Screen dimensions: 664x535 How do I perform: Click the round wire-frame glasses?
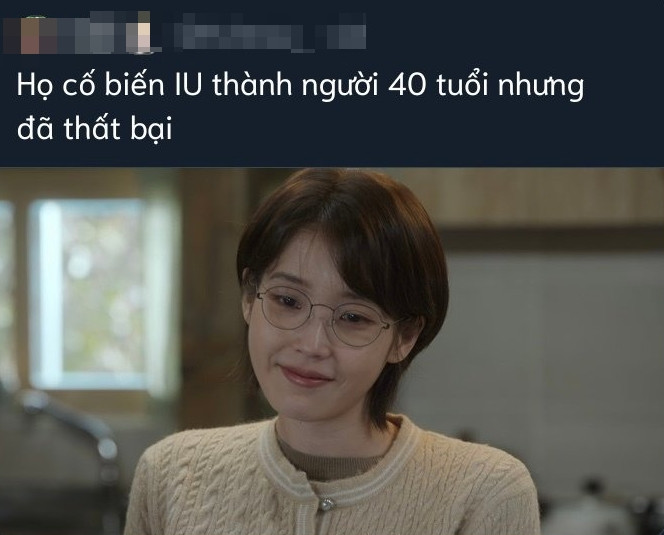[326, 316]
